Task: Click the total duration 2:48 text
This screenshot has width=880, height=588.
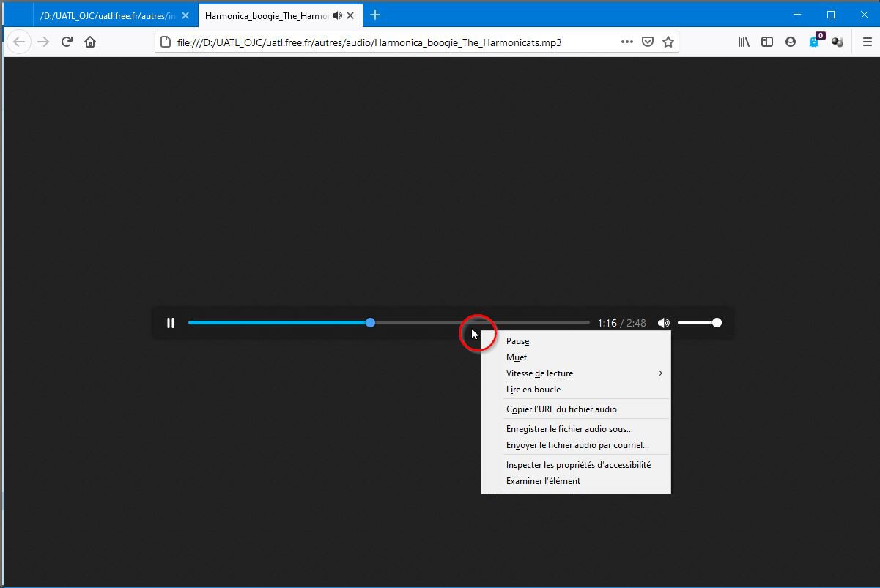Action: coord(636,323)
